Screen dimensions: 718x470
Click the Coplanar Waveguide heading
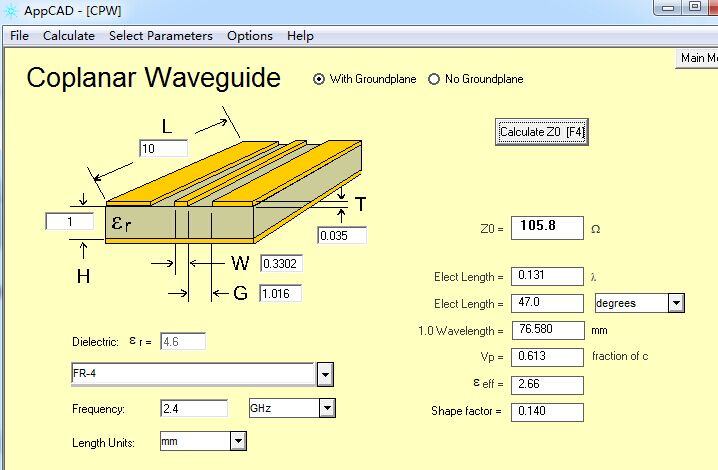[153, 77]
